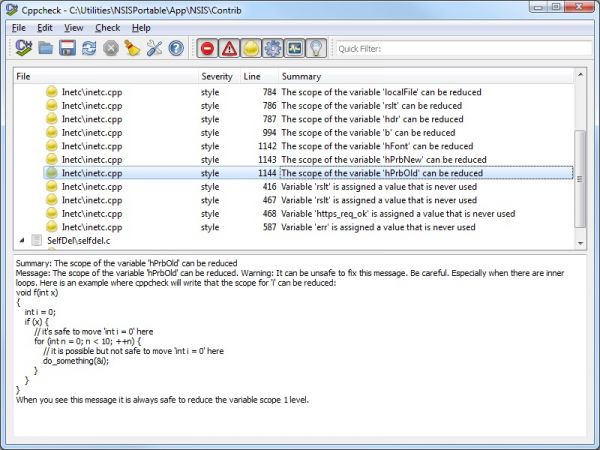This screenshot has width=600, height=450.
Task: Click the style icon on line 784 row
Action: 52,92
